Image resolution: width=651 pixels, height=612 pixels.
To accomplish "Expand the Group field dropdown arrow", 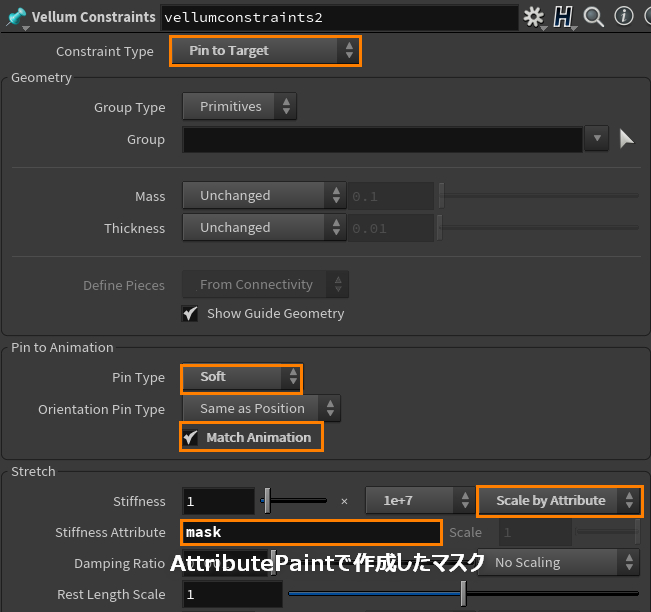I will [597, 138].
